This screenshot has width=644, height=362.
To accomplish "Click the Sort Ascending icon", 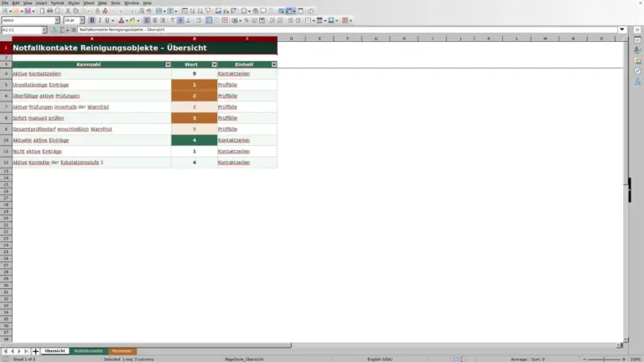I will pos(192,11).
